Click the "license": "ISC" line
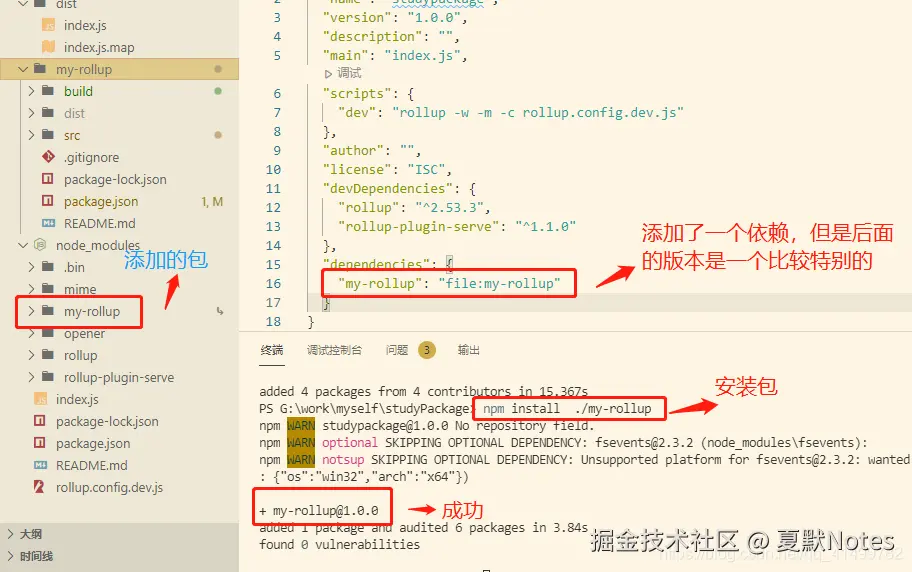The image size is (912, 572). [x=387, y=169]
